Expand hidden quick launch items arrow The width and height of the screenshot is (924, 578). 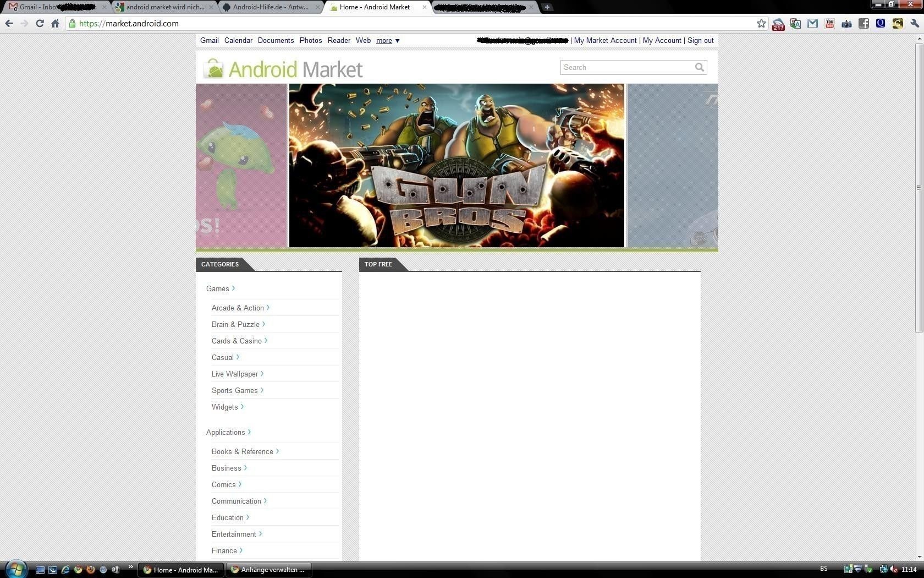[130, 566]
